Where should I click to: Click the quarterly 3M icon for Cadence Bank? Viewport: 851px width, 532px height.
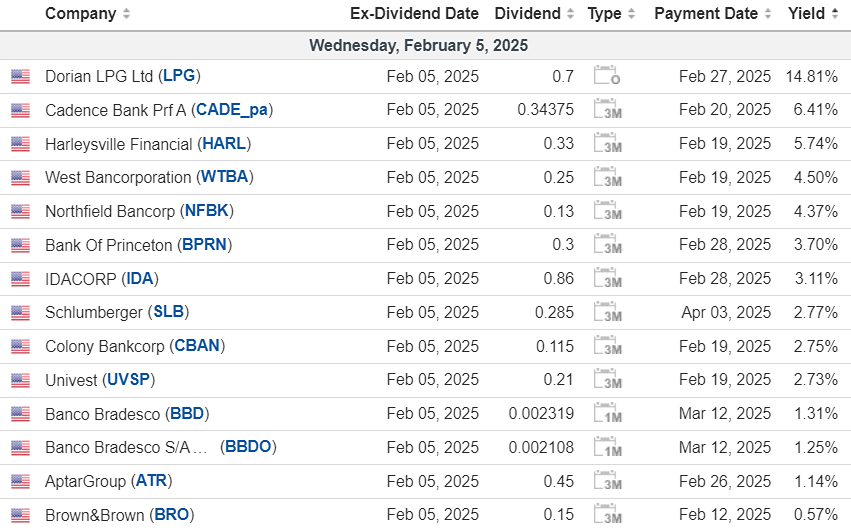pyautogui.click(x=607, y=110)
